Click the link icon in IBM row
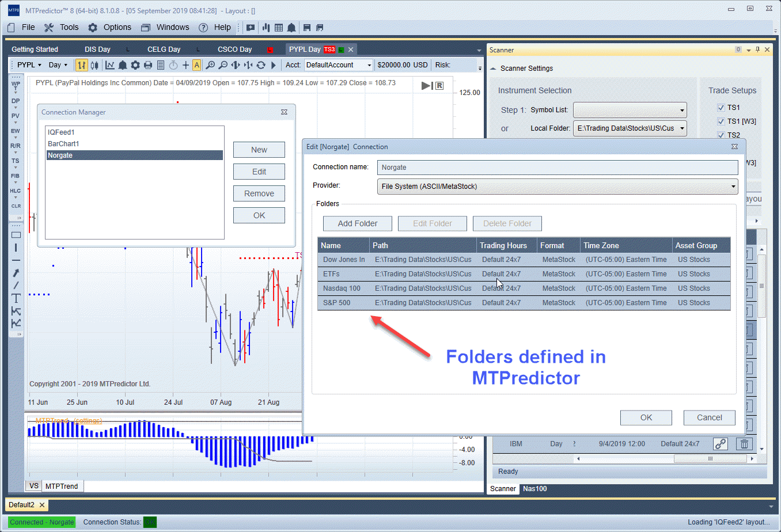Viewport: 781px width, 532px height. (x=721, y=444)
